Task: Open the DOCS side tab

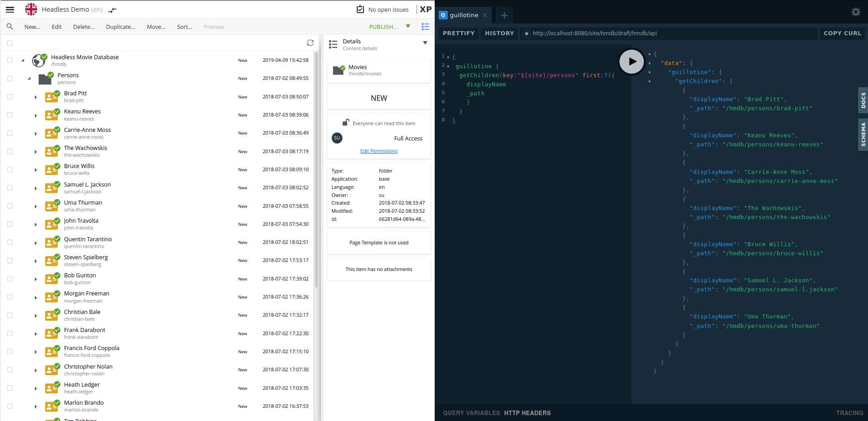Action: [863, 100]
